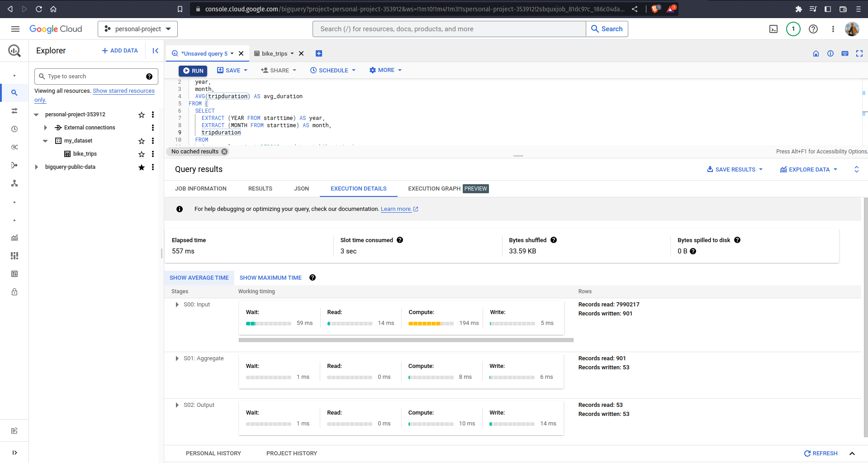Screen dimensions: 868x463
Task: Close the bike_trips tab
Action: (x=301, y=53)
